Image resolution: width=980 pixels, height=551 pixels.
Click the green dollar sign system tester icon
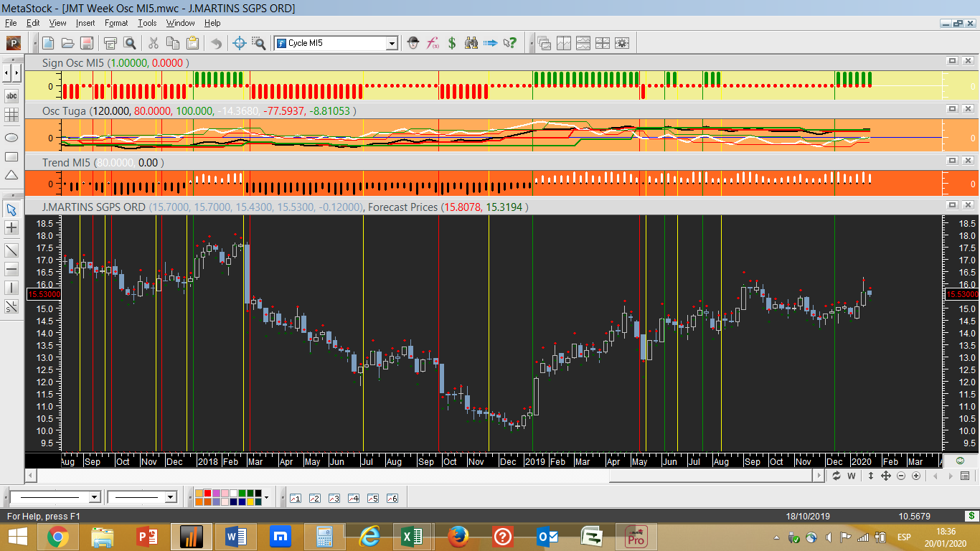[x=452, y=43]
